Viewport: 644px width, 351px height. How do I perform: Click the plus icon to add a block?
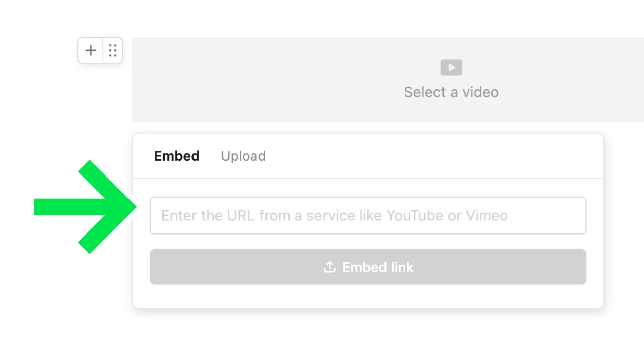91,50
